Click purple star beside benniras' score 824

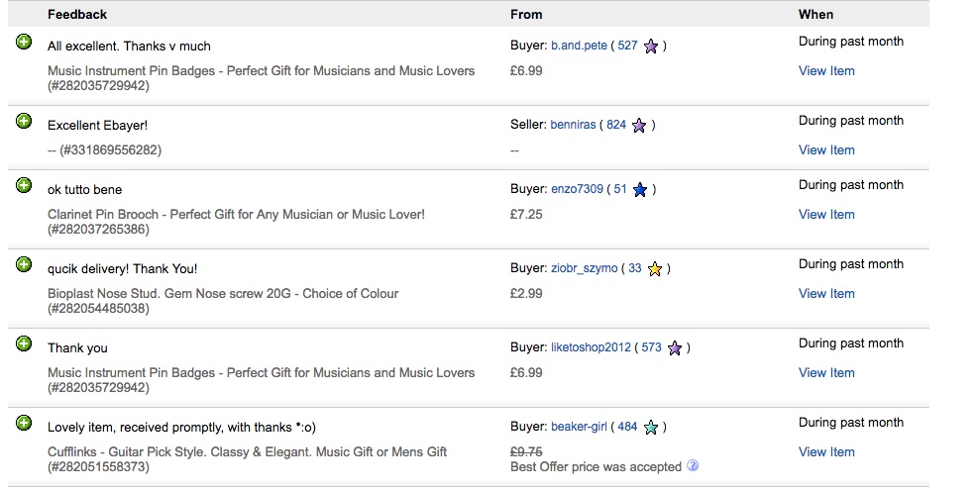tap(639, 125)
